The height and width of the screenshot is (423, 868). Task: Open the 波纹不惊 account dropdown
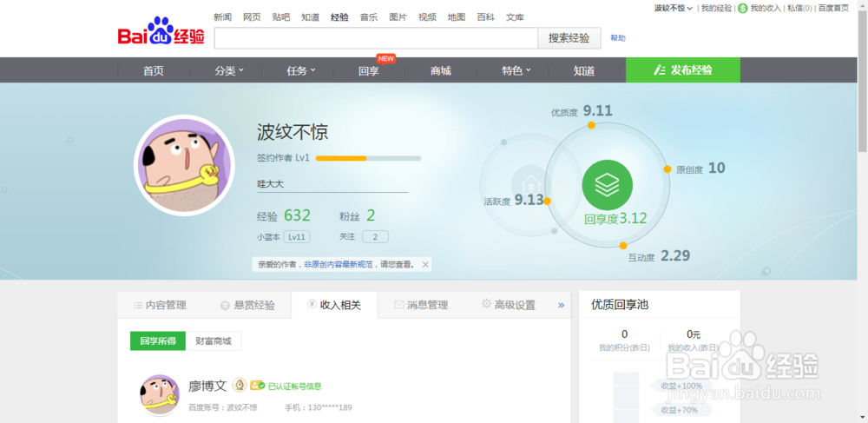(x=674, y=8)
